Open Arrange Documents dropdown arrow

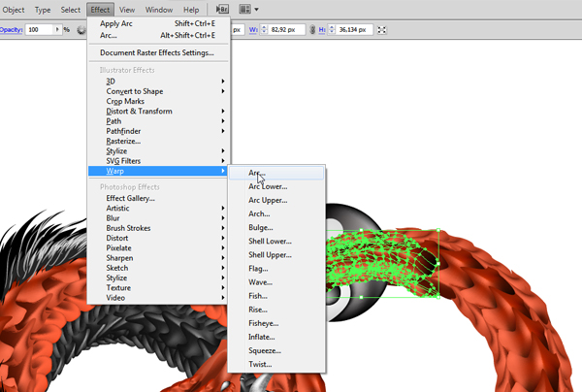coord(256,10)
